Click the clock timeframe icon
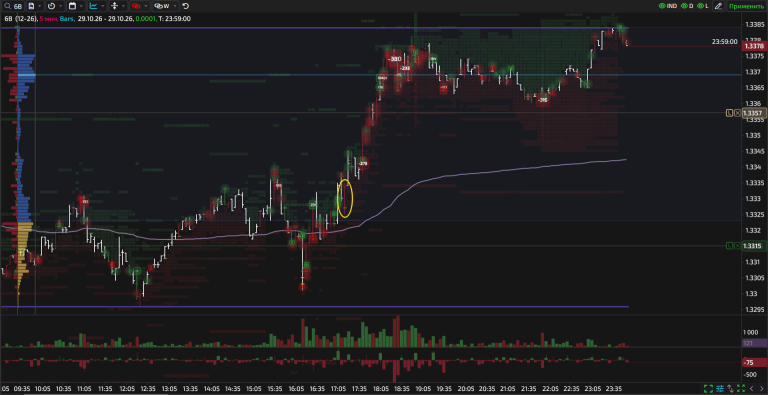768x395 pixels. coord(51,6)
